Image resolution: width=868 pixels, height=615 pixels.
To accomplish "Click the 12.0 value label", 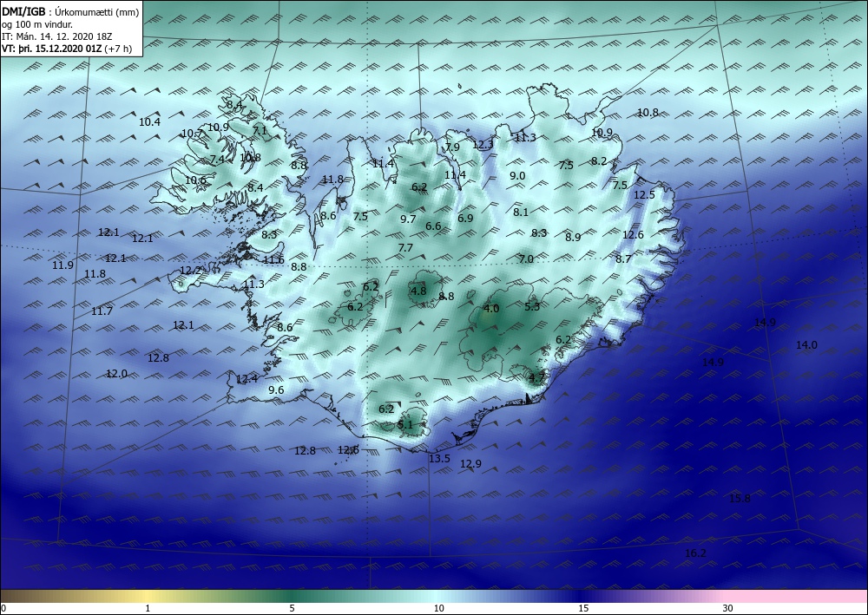I will click(x=117, y=374).
